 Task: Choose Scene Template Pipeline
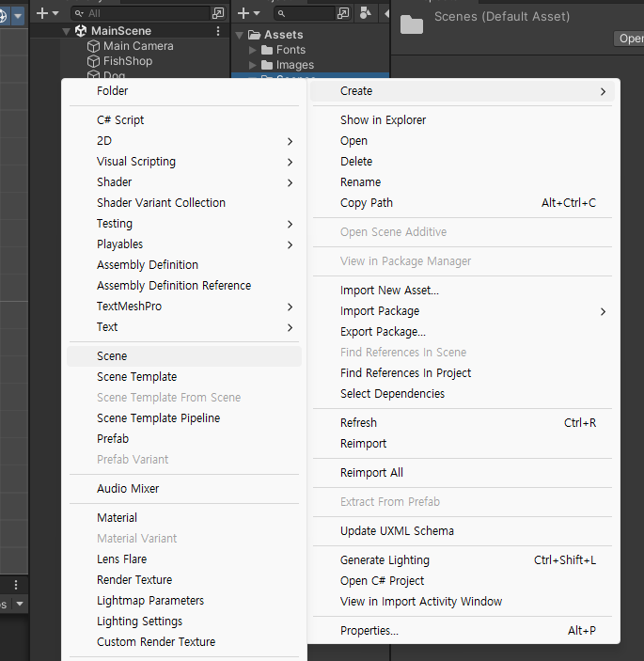pyautogui.click(x=184, y=418)
